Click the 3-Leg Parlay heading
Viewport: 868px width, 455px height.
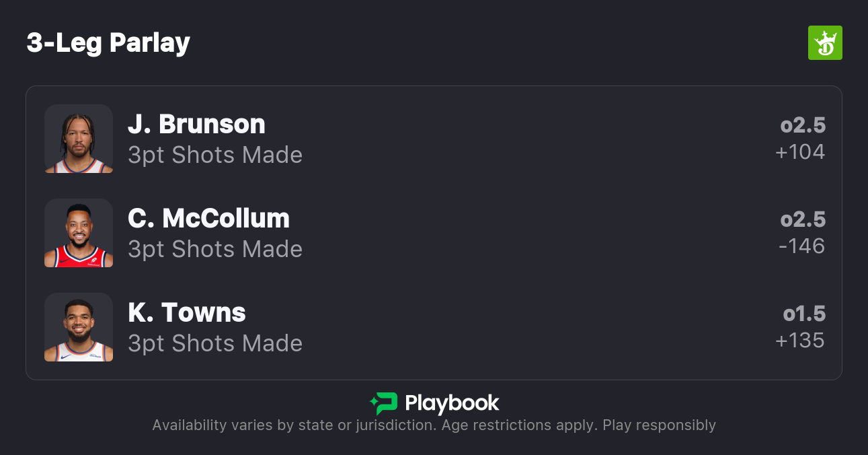point(108,43)
